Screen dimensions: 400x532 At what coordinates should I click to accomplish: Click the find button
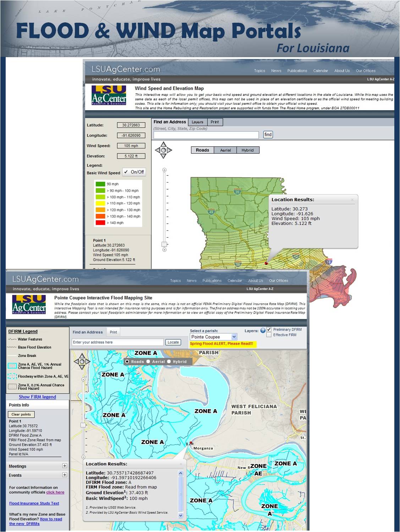point(268,135)
